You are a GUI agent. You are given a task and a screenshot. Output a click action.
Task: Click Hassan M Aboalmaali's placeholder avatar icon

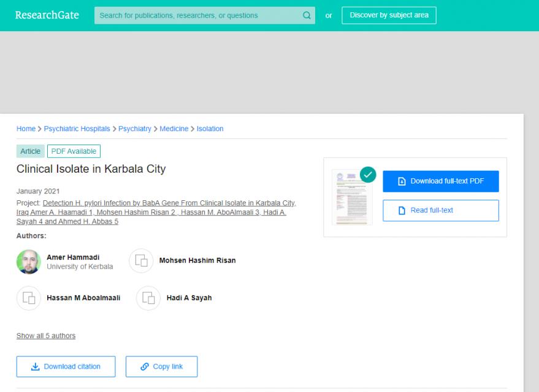tap(29, 298)
